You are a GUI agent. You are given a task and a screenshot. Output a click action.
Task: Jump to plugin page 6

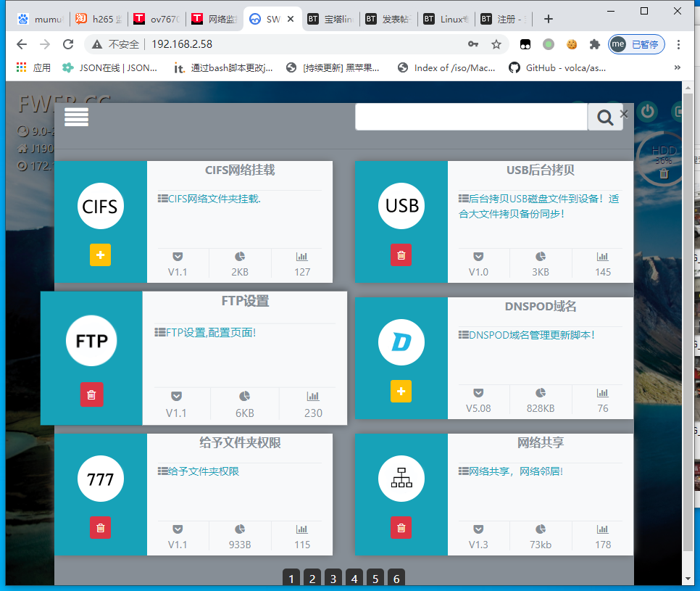coord(396,578)
